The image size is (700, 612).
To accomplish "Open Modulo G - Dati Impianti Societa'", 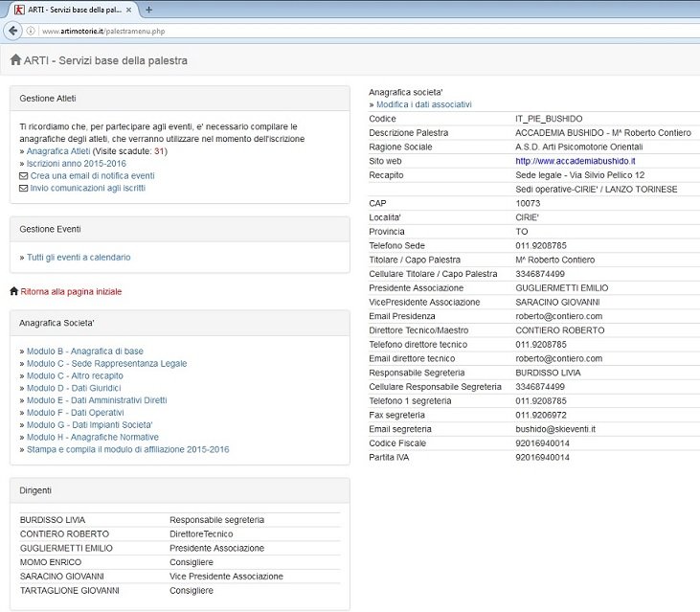I will (89, 424).
